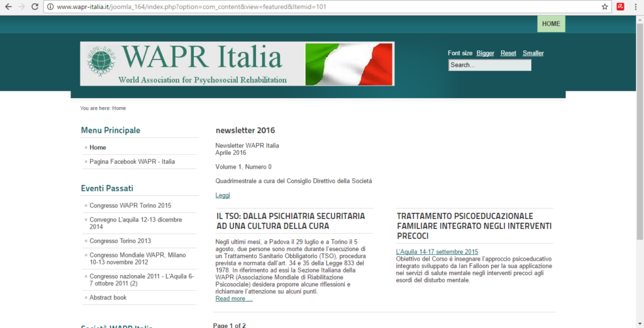Open Congresso nazionale 2011 - L'Aquila item
Screen dimensions: 644x328
click(x=142, y=280)
